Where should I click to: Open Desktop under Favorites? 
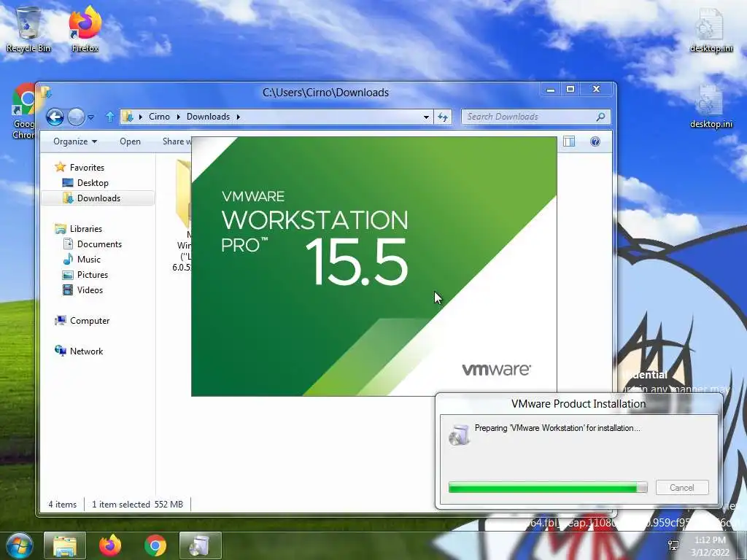(x=93, y=183)
